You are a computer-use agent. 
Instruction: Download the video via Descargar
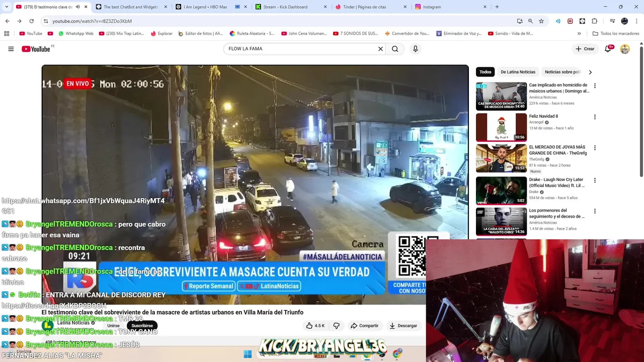404,326
